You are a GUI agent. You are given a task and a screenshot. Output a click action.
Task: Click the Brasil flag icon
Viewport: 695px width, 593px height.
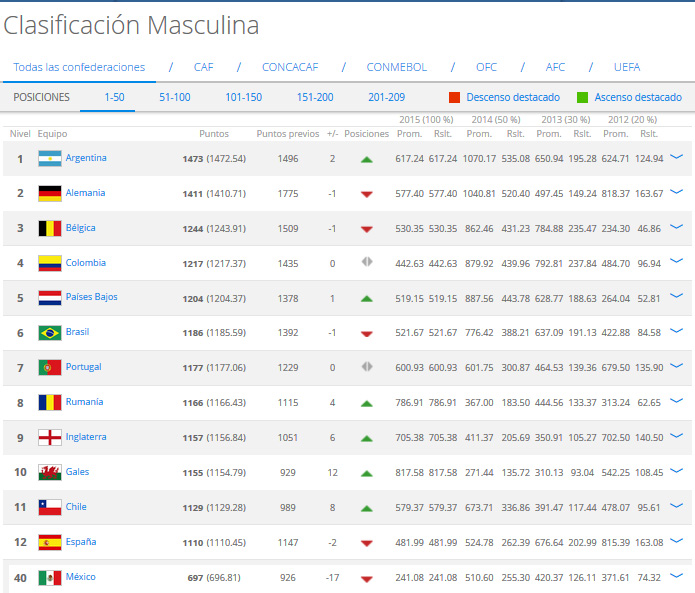point(50,332)
